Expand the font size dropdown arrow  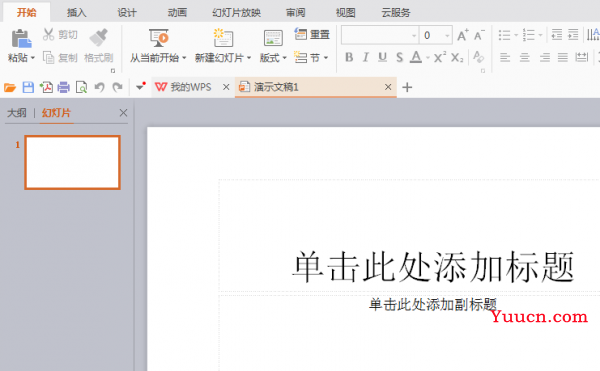447,36
